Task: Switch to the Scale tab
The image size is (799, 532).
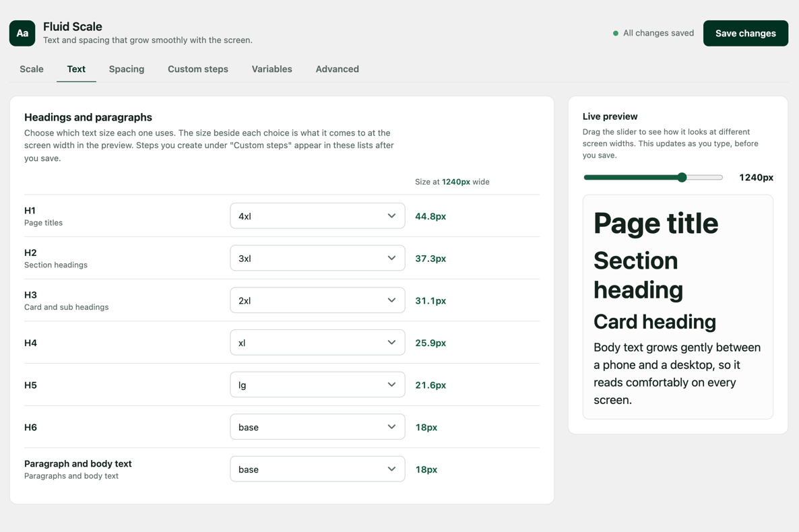Action: pos(32,69)
